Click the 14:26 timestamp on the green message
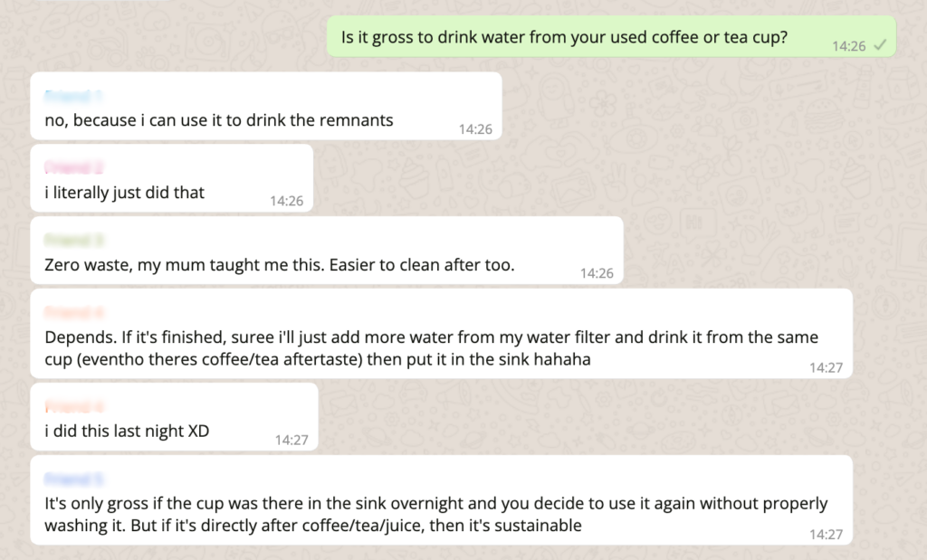 [849, 46]
